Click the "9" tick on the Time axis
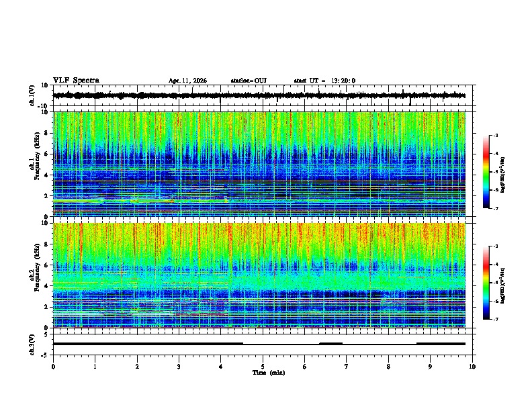The width and height of the screenshot is (532, 411). pyautogui.click(x=430, y=367)
